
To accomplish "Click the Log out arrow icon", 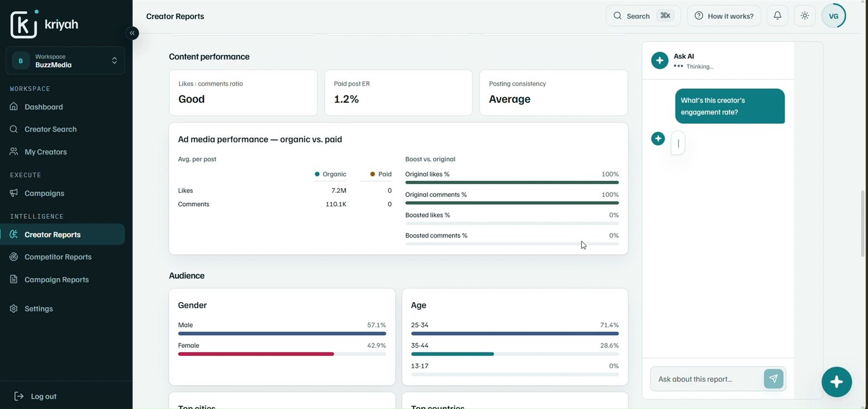I will (19, 396).
